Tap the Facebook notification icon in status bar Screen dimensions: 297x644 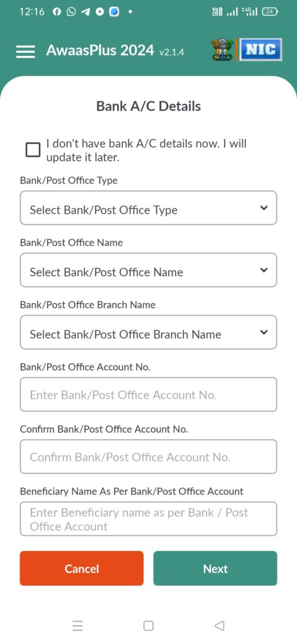pos(57,12)
